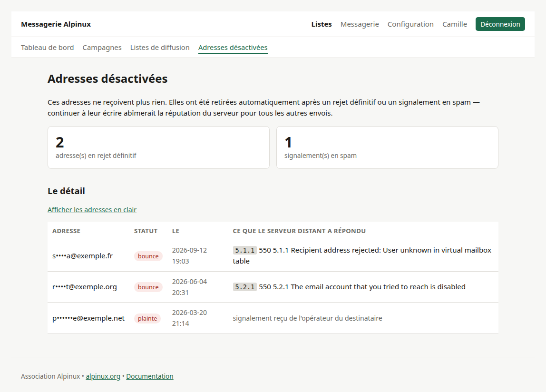The image size is (546, 392).
Task: Click the signalement(s) en spam card
Action: click(387, 147)
